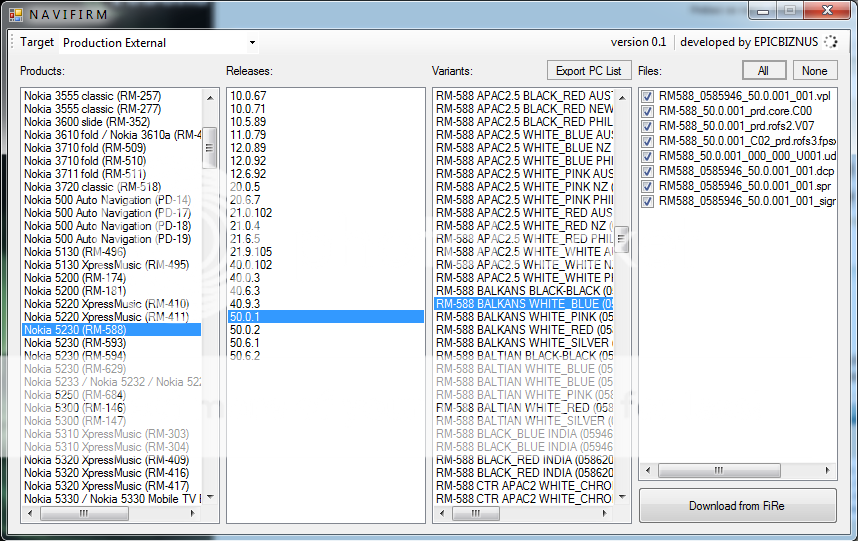859x541 pixels.
Task: Click the Products vertical scrollbar thumb
Action: click(x=210, y=147)
